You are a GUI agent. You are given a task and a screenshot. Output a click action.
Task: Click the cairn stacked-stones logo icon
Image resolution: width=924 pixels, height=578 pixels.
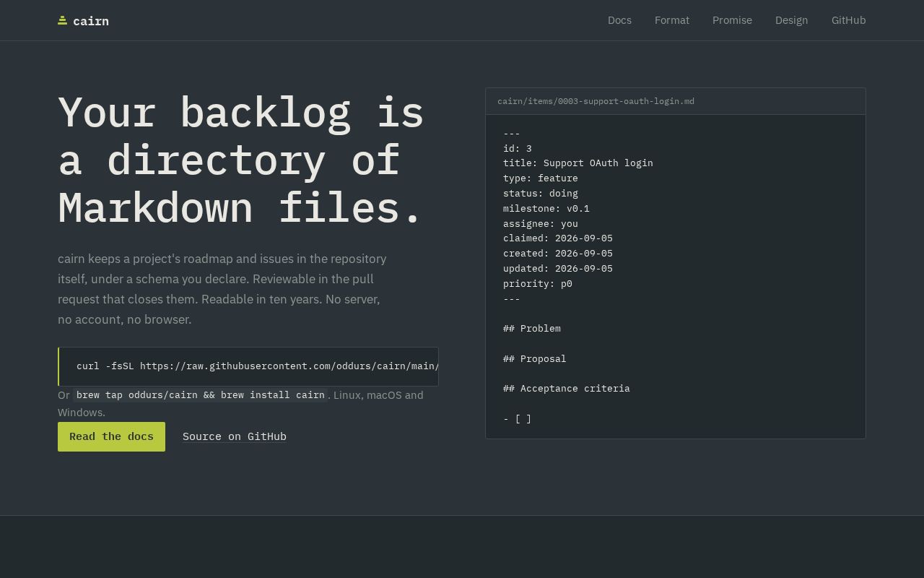(63, 20)
